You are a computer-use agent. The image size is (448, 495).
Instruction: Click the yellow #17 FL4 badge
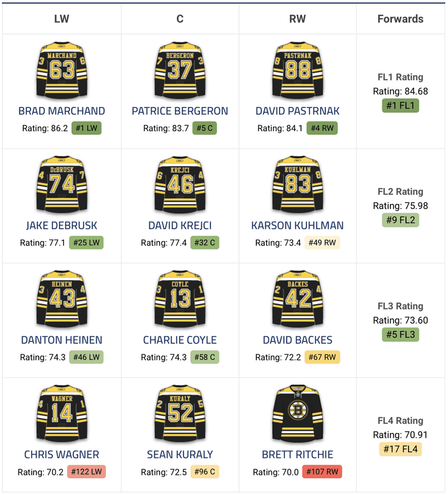pos(400,449)
